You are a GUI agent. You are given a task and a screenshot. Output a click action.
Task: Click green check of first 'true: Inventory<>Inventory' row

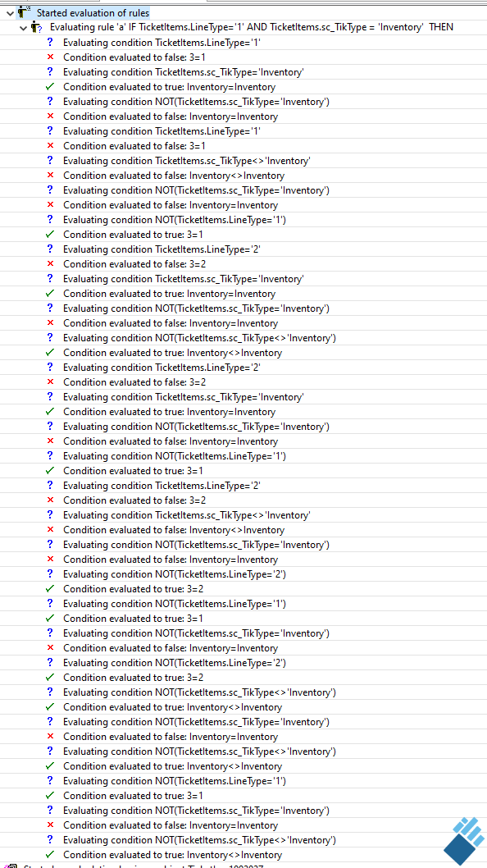50,353
